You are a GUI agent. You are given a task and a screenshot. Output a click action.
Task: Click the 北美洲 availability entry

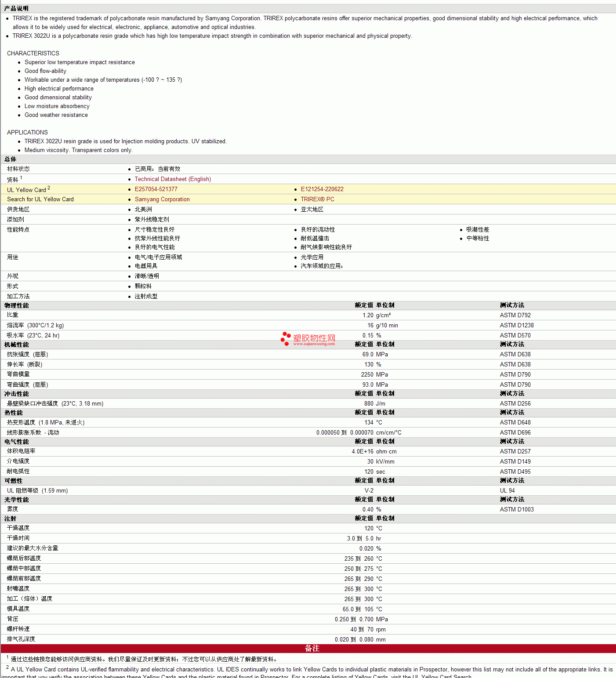[x=143, y=210]
